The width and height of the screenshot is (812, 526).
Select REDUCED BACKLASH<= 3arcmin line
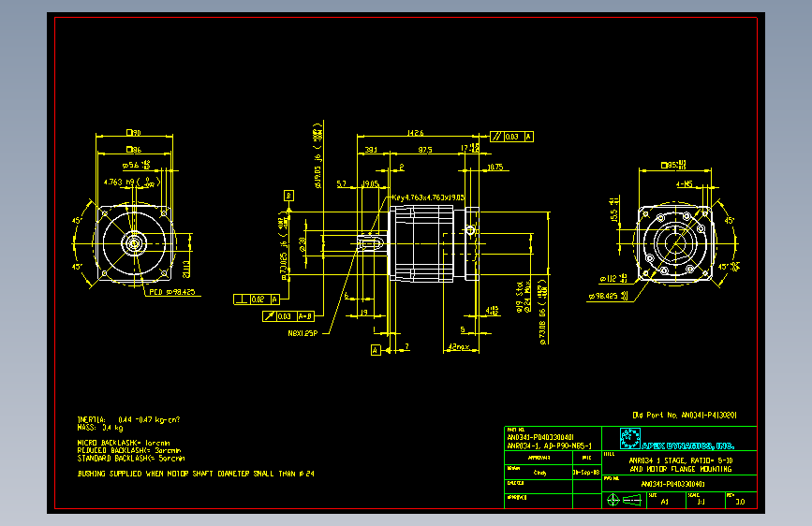click(x=129, y=450)
